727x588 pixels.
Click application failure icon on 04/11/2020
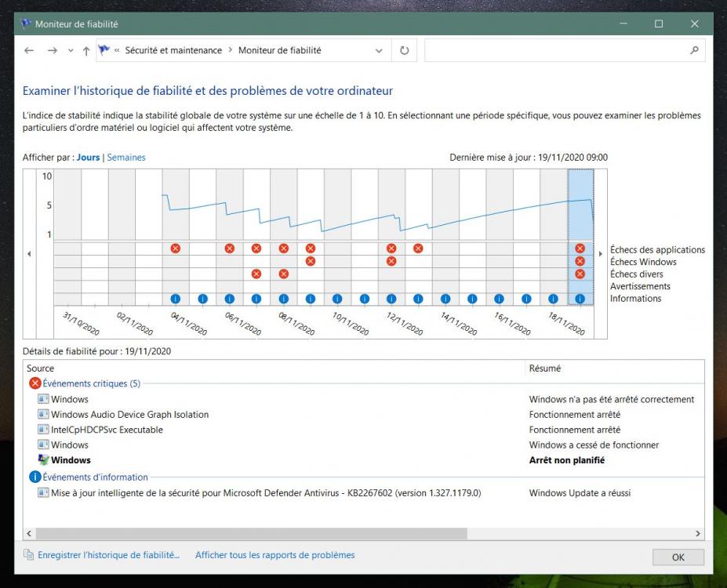click(x=176, y=249)
